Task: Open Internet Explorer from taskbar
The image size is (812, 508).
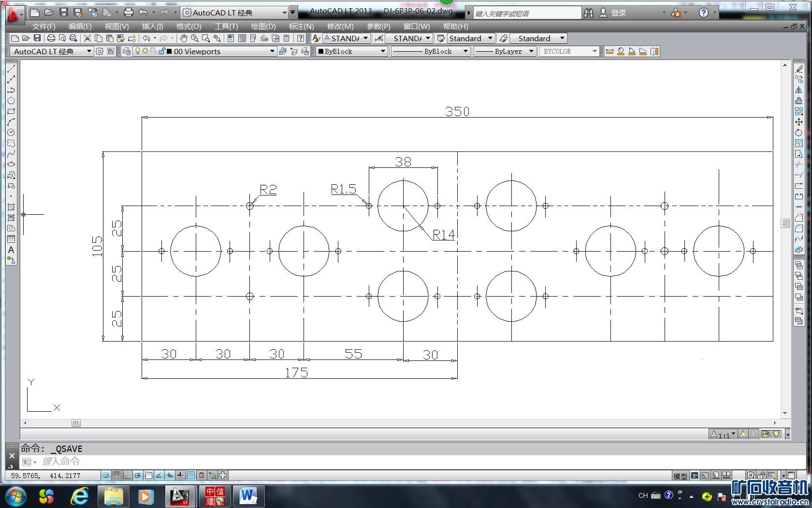Action: point(80,496)
